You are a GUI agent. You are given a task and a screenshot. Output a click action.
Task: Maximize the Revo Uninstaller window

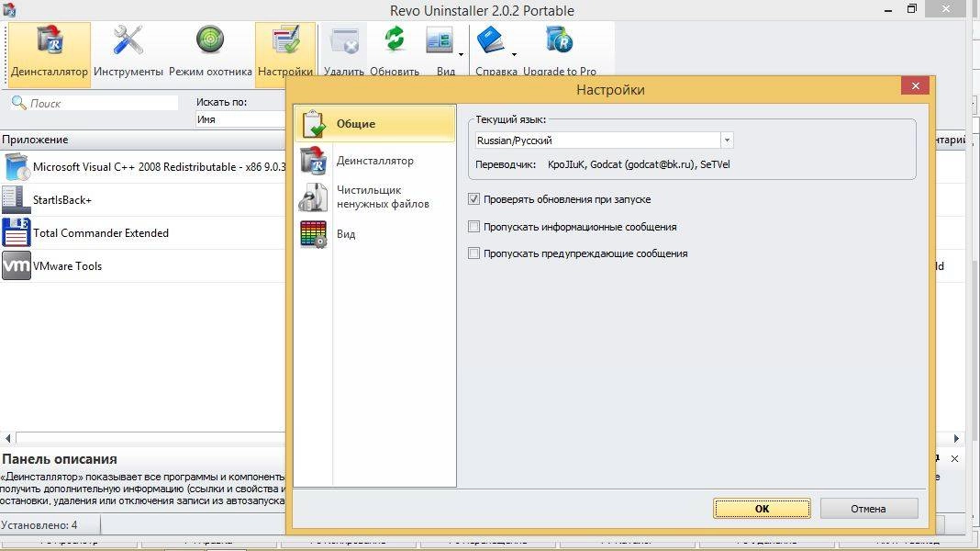pos(912,9)
